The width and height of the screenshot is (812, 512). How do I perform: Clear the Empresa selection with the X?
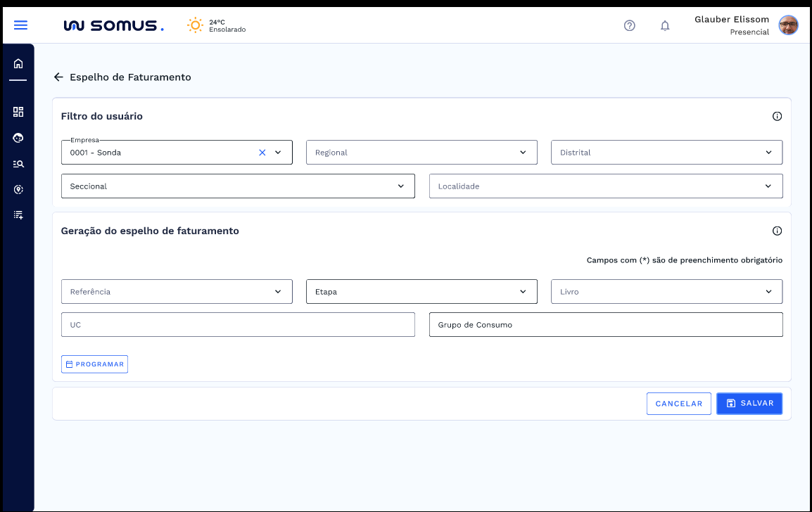click(262, 153)
